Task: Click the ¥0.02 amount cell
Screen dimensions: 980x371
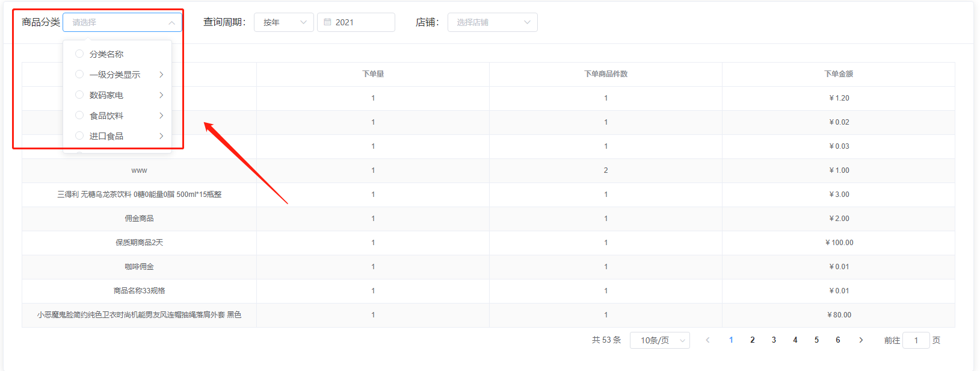Action: coord(839,122)
